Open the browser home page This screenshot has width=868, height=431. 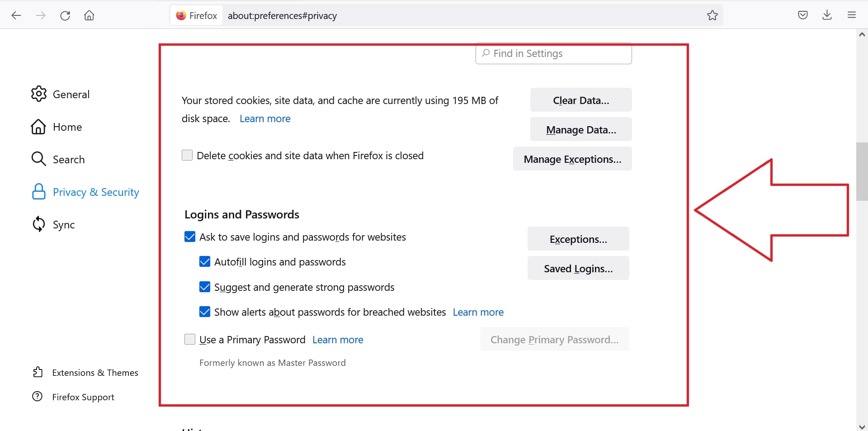[89, 15]
